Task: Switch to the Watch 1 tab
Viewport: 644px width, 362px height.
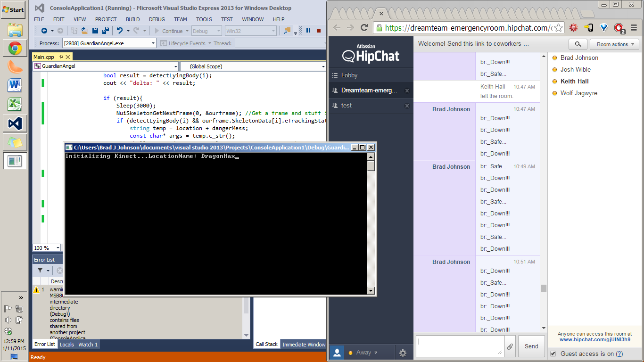Action: [88, 345]
